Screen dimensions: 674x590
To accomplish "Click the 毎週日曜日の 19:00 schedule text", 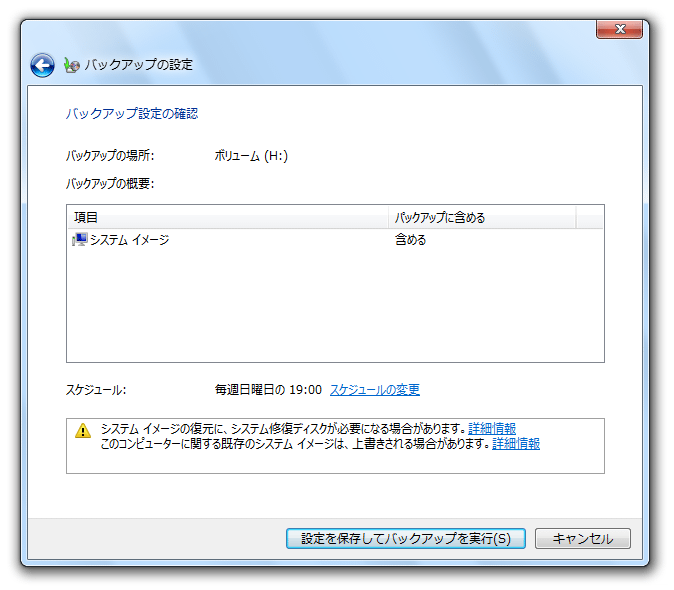I will 268,390.
